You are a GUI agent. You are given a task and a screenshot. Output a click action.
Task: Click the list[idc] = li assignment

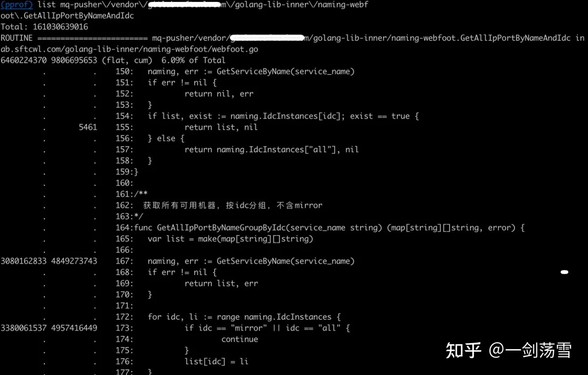coord(216,361)
